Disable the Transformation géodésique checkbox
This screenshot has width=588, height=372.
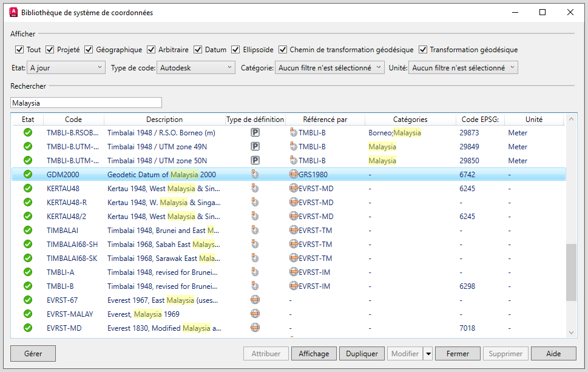(x=423, y=50)
